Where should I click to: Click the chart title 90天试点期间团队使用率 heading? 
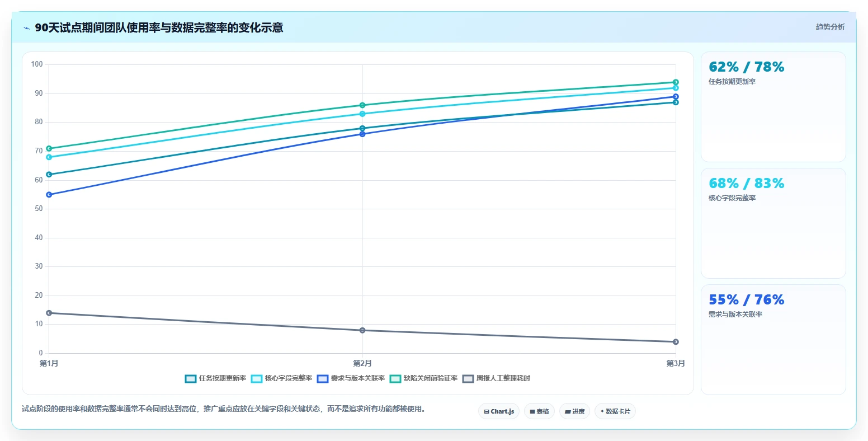click(x=159, y=27)
